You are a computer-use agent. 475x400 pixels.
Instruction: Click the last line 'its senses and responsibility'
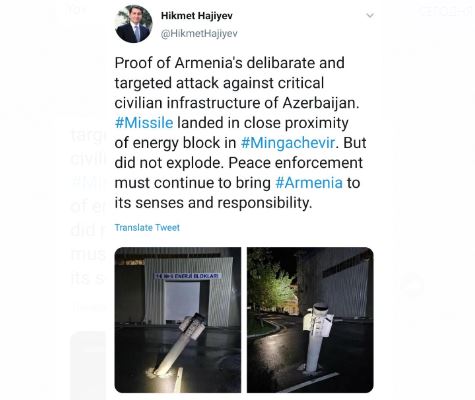click(213, 203)
